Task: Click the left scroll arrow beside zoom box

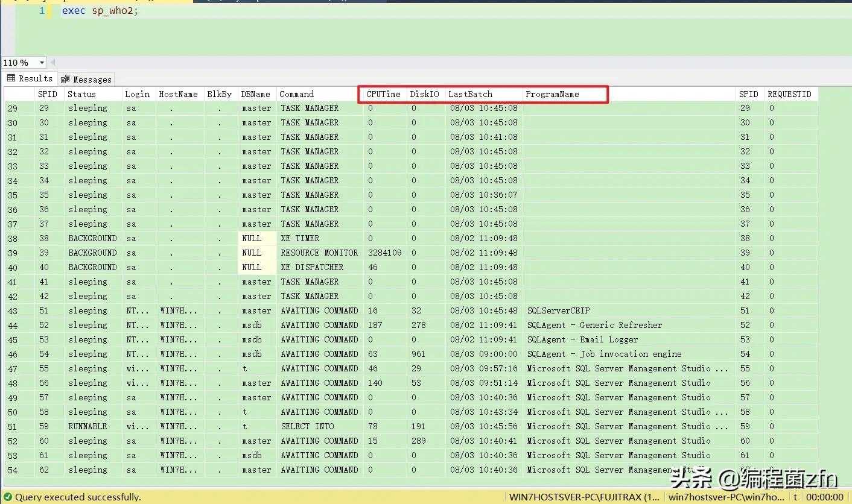Action: 53,63
